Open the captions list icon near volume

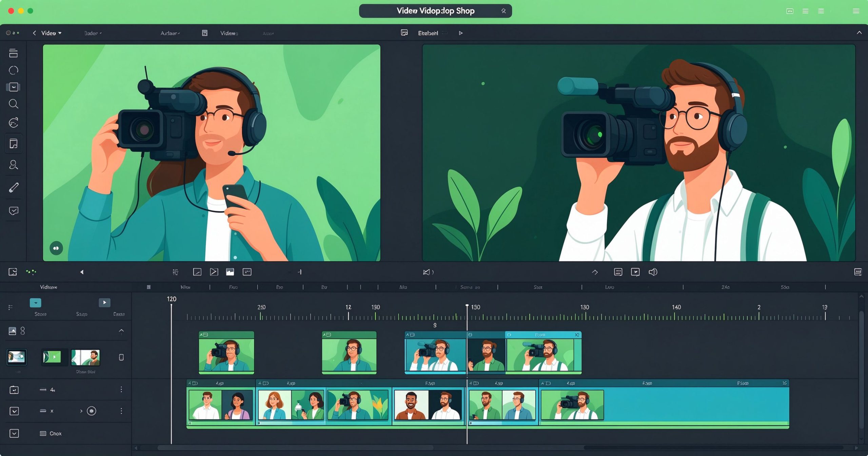click(x=618, y=272)
